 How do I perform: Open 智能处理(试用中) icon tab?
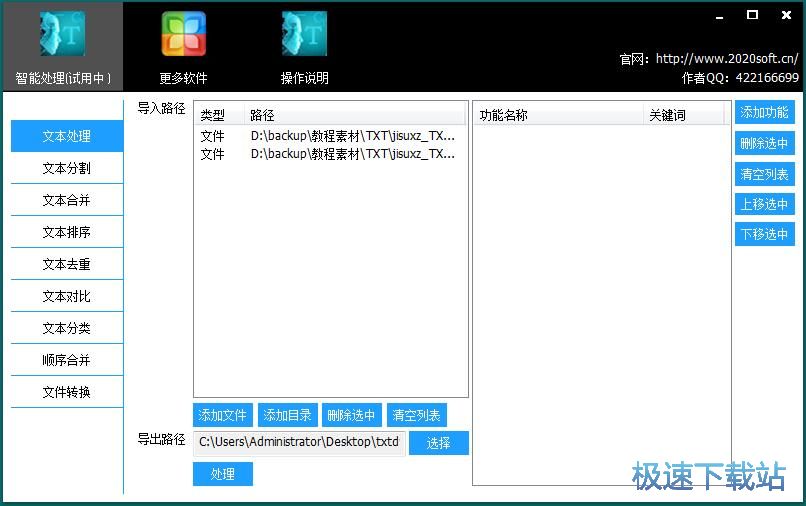(62, 47)
